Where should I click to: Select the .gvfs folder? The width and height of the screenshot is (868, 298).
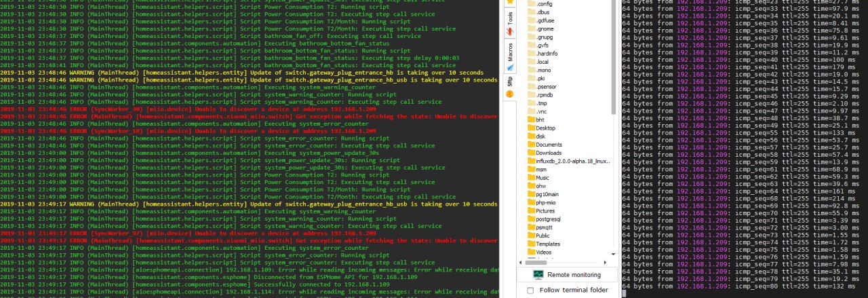pyautogui.click(x=538, y=45)
